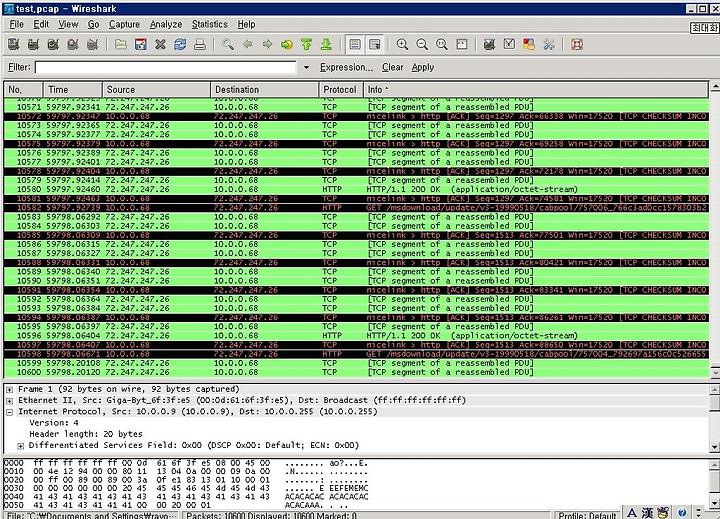This screenshot has height=519, width=720.
Task: Open the Edit menu
Action: [x=41, y=24]
